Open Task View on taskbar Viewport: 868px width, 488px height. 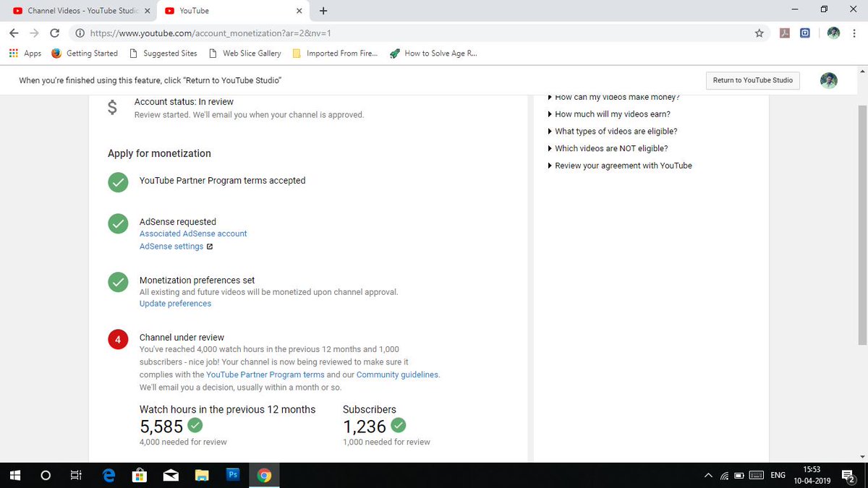tap(76, 475)
